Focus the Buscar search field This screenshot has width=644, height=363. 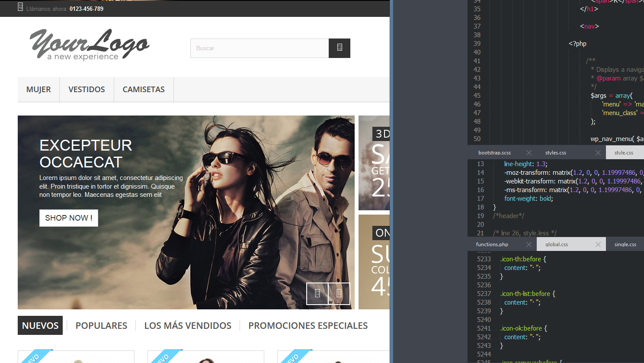[x=260, y=48]
